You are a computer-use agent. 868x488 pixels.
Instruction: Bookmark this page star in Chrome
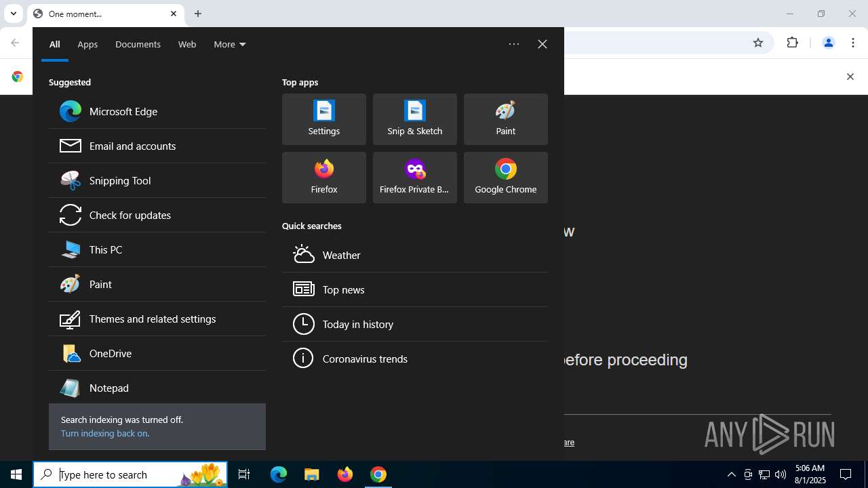pyautogui.click(x=758, y=43)
